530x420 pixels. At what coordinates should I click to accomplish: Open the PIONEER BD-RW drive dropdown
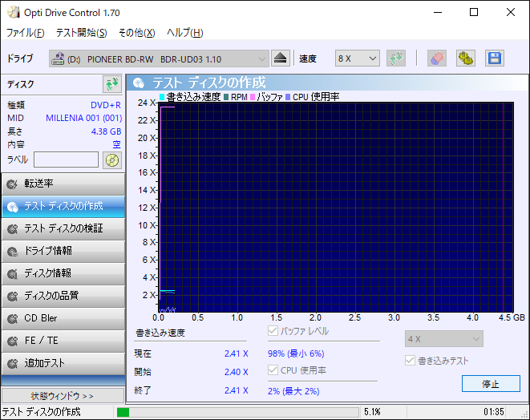click(159, 59)
